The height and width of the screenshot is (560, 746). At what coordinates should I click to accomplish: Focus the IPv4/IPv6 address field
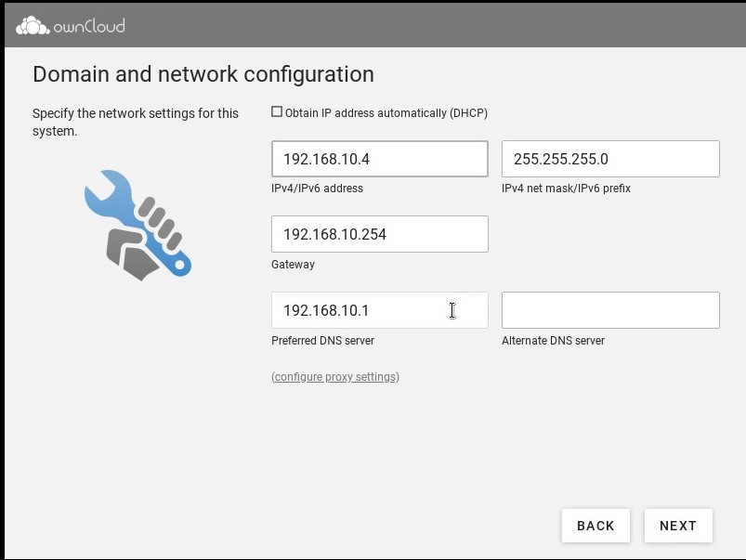379,159
